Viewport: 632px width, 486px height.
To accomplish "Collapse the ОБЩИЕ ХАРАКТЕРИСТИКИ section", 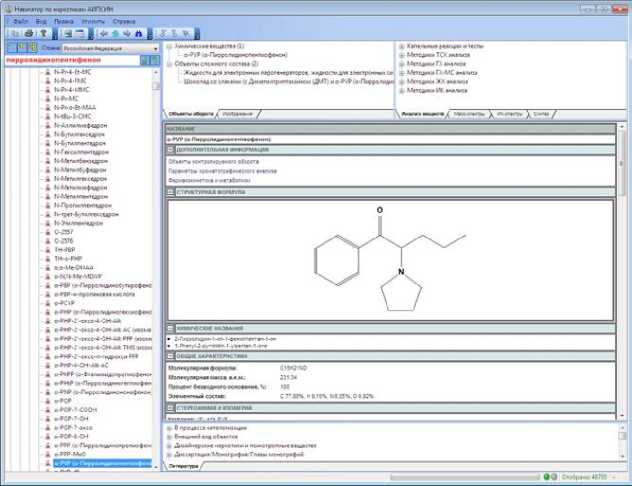I will 169,358.
